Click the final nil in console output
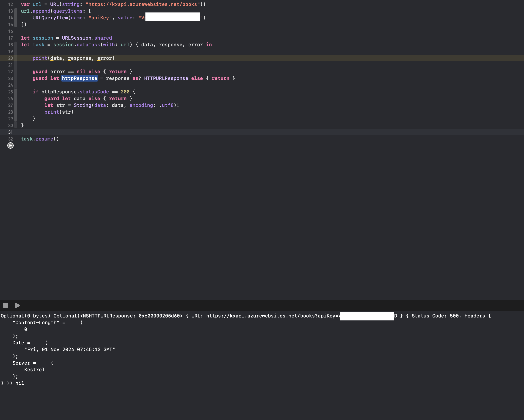This screenshot has height=420, width=524. pos(20,383)
